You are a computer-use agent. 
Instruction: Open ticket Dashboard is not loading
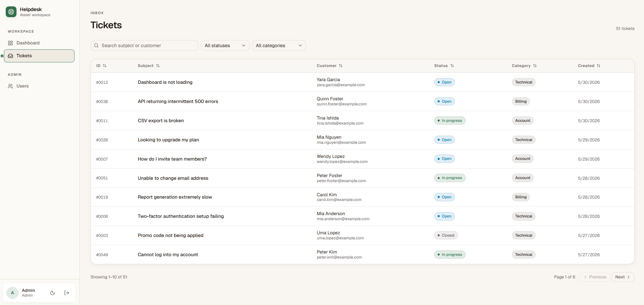[165, 82]
